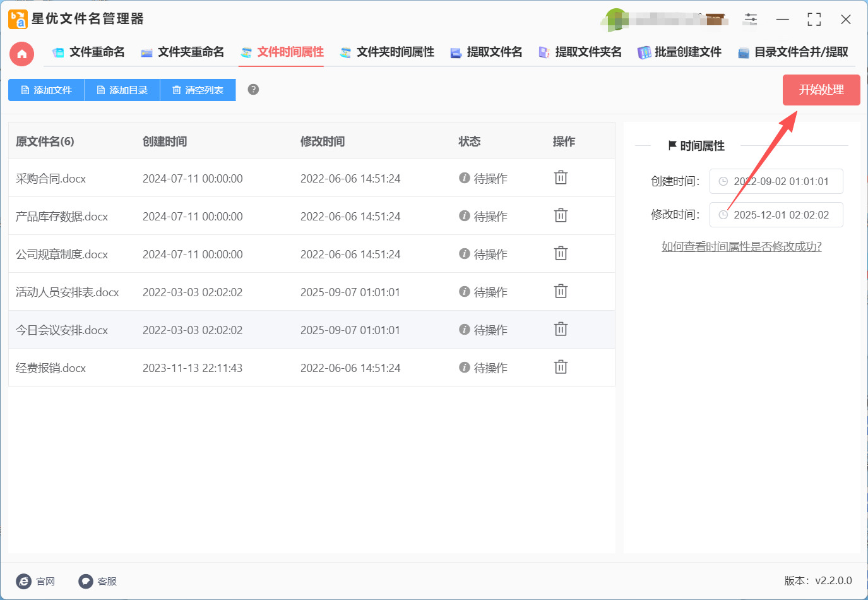The height and width of the screenshot is (600, 868).
Task: Open the 创建时间 date picker field
Action: click(x=776, y=181)
